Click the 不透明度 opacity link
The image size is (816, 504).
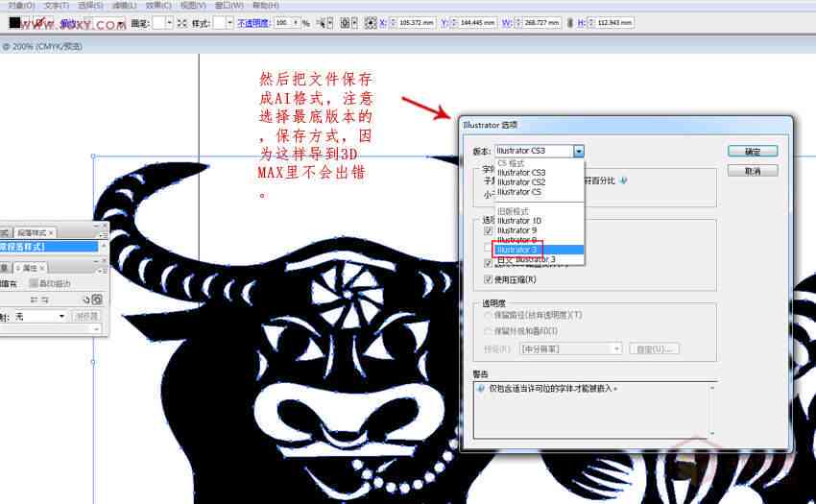(x=252, y=23)
